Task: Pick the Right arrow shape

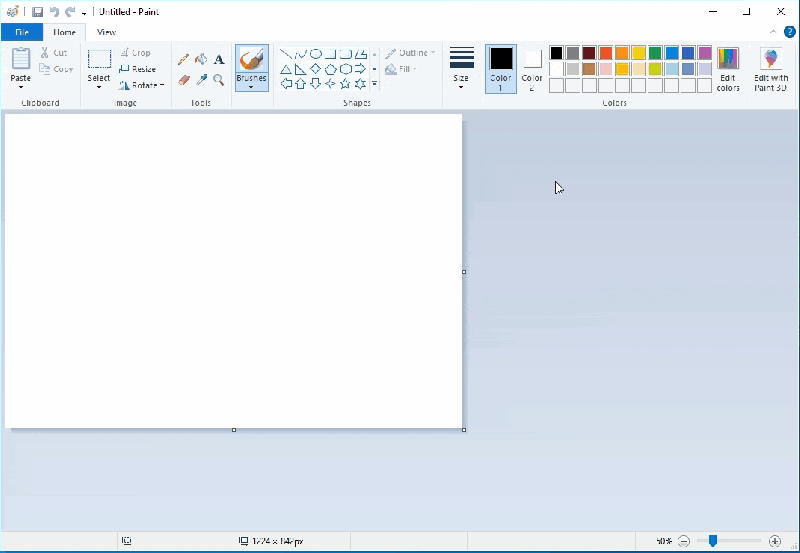Action: click(360, 69)
